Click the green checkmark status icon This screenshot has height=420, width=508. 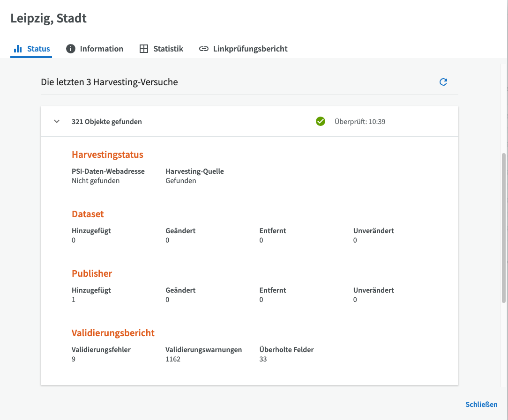[x=321, y=121]
